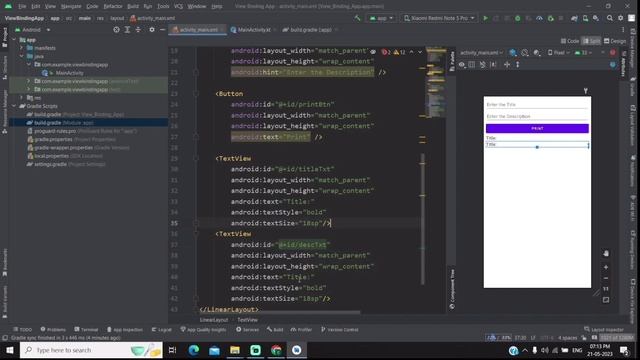This screenshot has width=640, height=360.
Task: Open the Xiaomi Redmi Note 5 Pro device dropdown
Action: coord(439,18)
